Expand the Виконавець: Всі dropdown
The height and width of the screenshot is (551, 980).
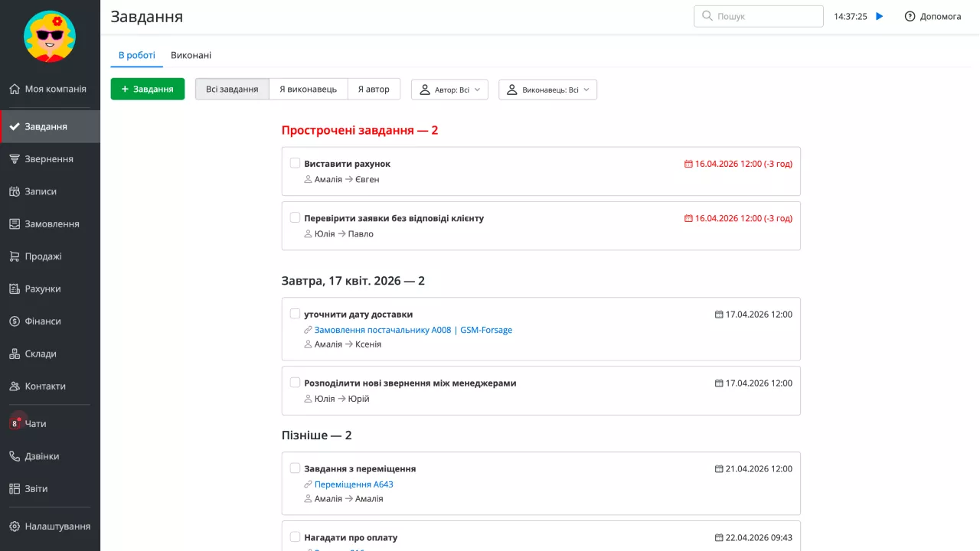(547, 90)
